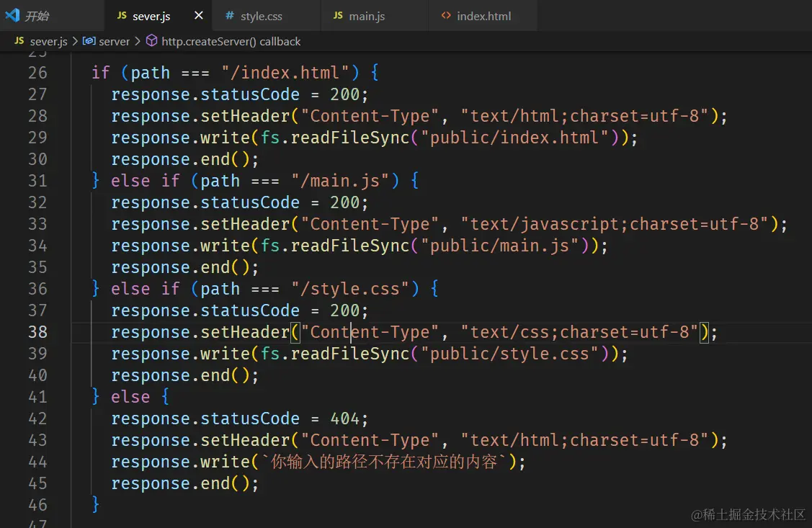Click the CSS hash icon on style.css tab
The width and height of the screenshot is (812, 528).
229,16
